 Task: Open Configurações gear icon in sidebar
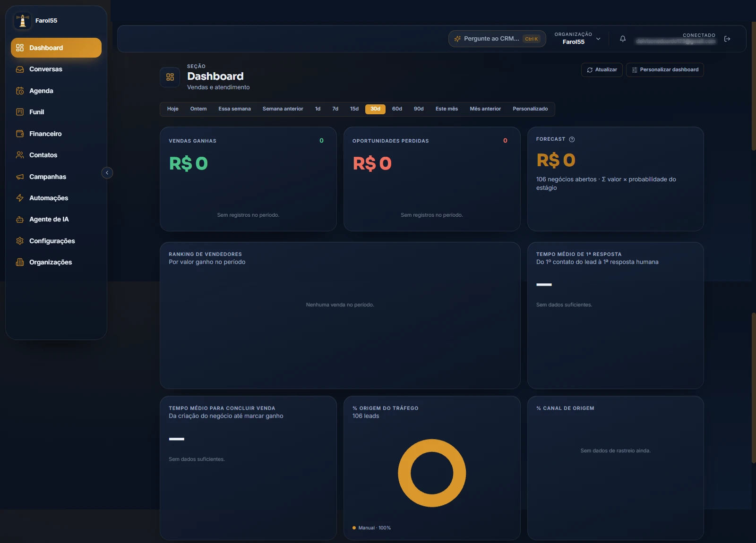click(x=20, y=241)
